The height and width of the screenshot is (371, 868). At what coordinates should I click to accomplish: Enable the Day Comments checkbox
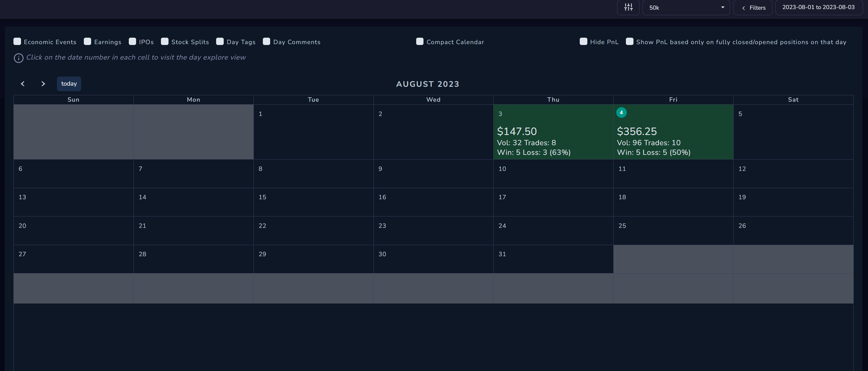pyautogui.click(x=267, y=41)
